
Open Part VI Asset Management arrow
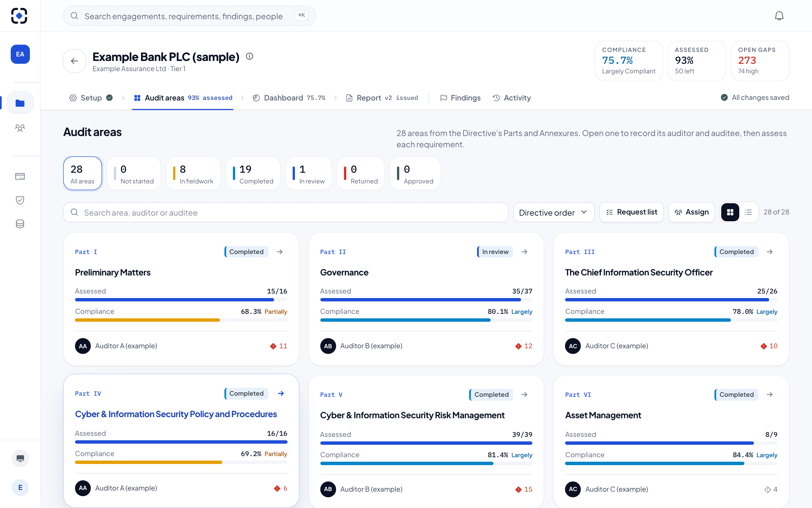770,395
